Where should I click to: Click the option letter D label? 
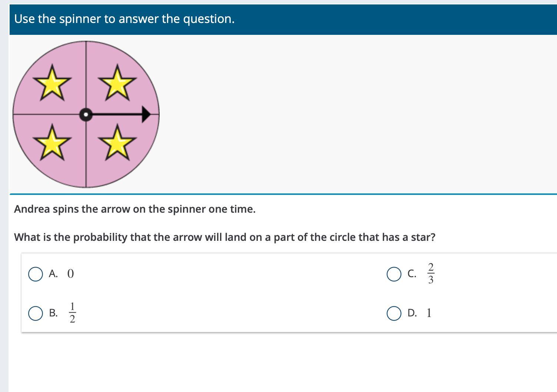(412, 313)
